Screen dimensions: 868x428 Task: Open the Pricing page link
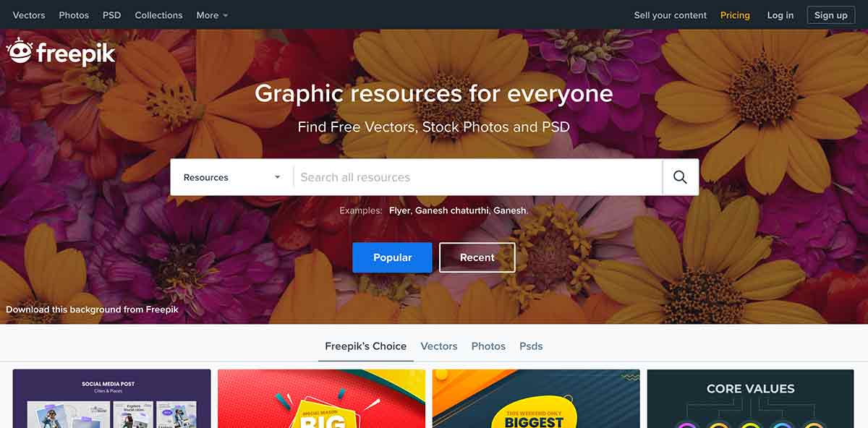click(x=735, y=15)
